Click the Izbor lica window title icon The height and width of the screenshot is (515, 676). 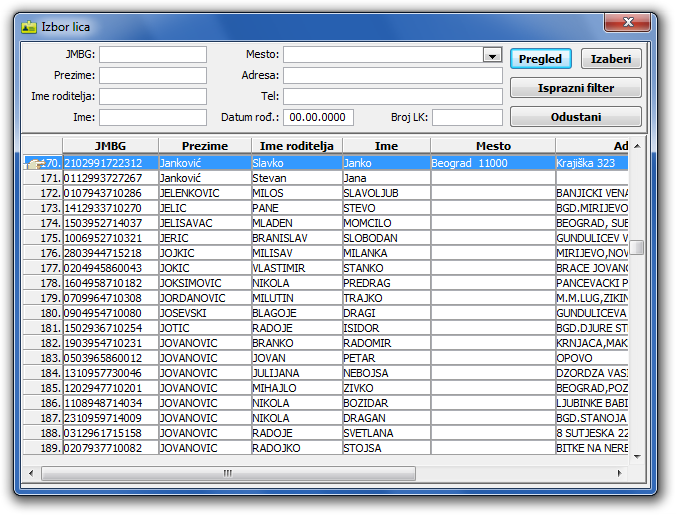click(x=29, y=27)
